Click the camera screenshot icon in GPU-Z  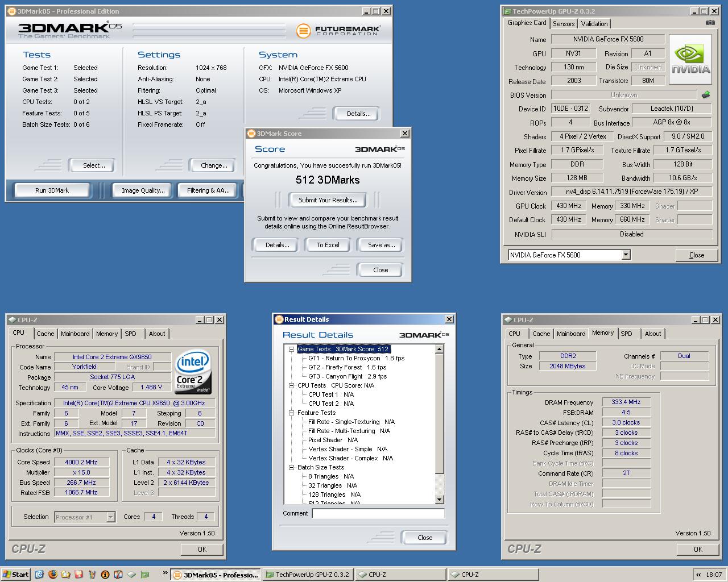pos(710,23)
